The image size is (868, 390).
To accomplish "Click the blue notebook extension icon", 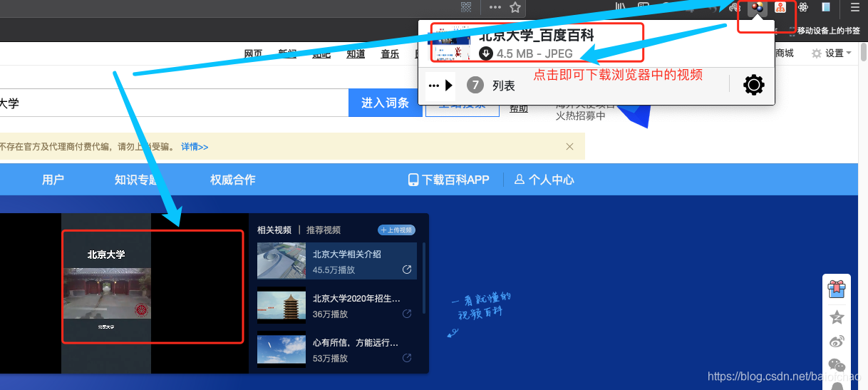I will [826, 8].
